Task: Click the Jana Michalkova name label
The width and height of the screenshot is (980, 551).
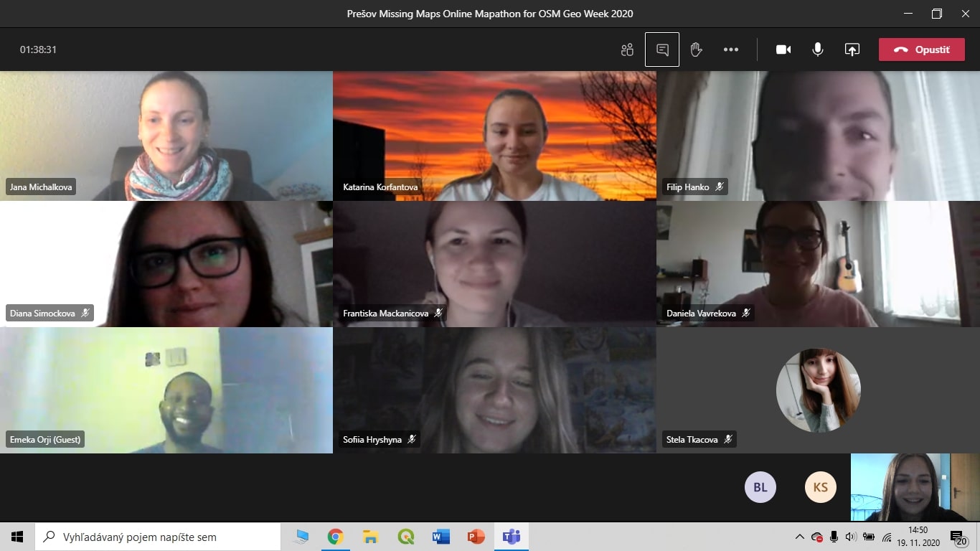Action: click(40, 187)
